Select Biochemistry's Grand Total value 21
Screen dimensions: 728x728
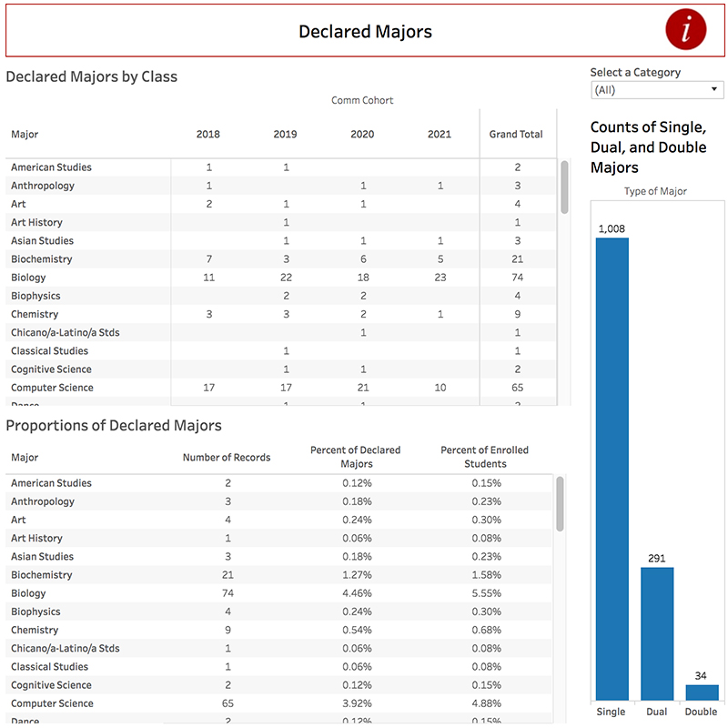click(x=517, y=258)
